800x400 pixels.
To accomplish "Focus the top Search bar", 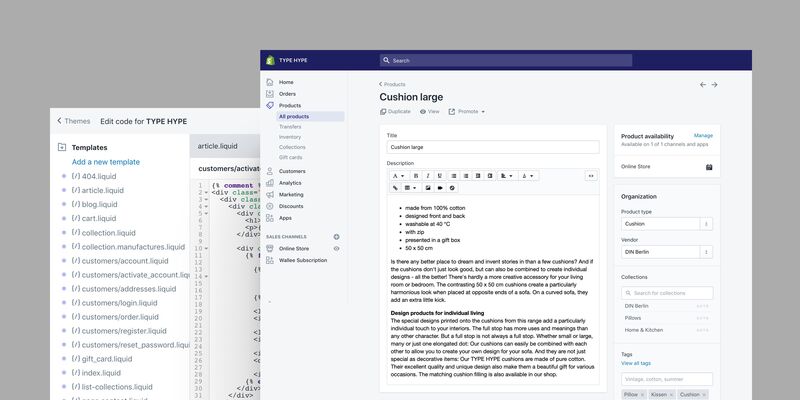I will click(506, 60).
